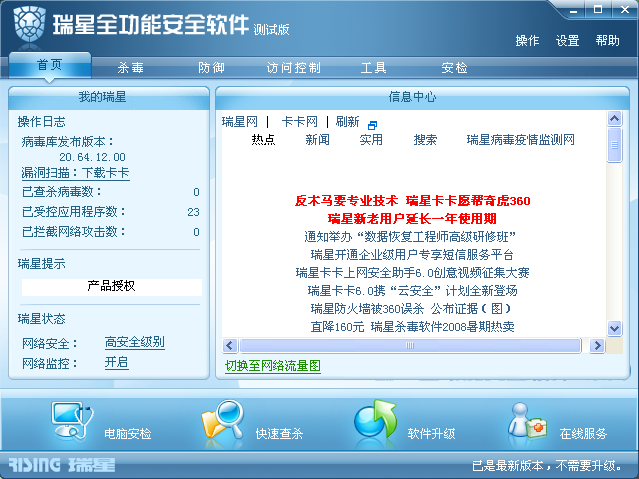The height and width of the screenshot is (479, 639).
Task: Open headline 反木马要专业技术 瑞星卡卡愿帮奇虎360
Action: (x=412, y=201)
